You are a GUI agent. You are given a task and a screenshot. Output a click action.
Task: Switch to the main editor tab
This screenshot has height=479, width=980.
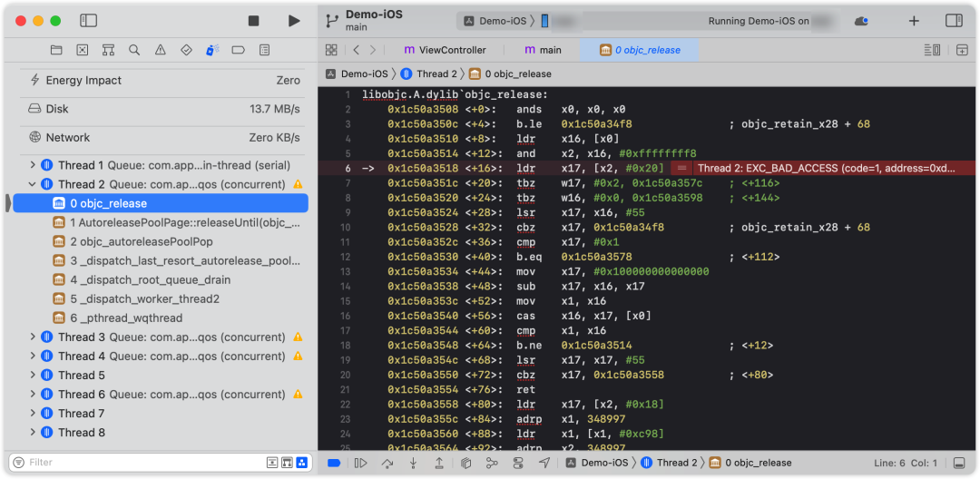click(544, 50)
